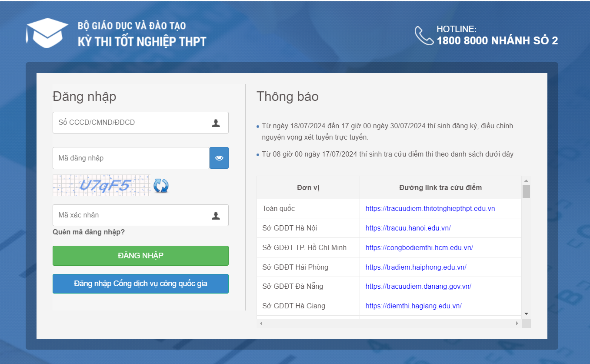Log in via Cổng dịch vụ công quốc gia
Image resolution: width=590 pixels, height=364 pixels.
(140, 284)
